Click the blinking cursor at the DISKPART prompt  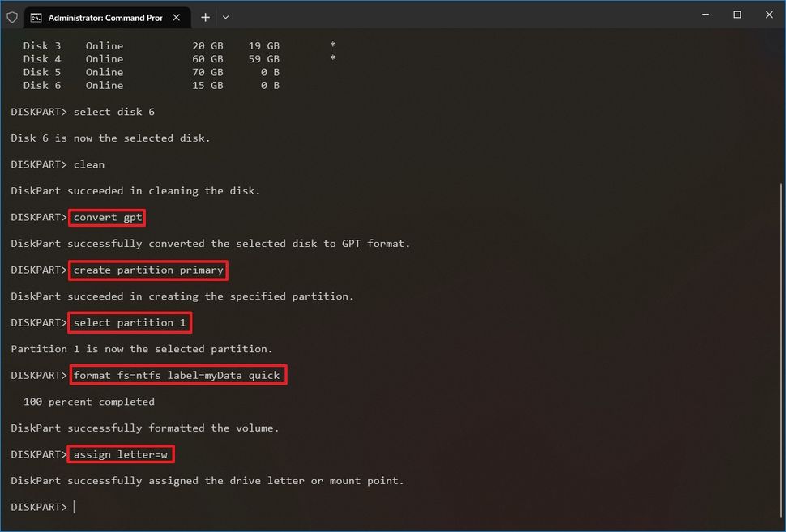tap(75, 506)
